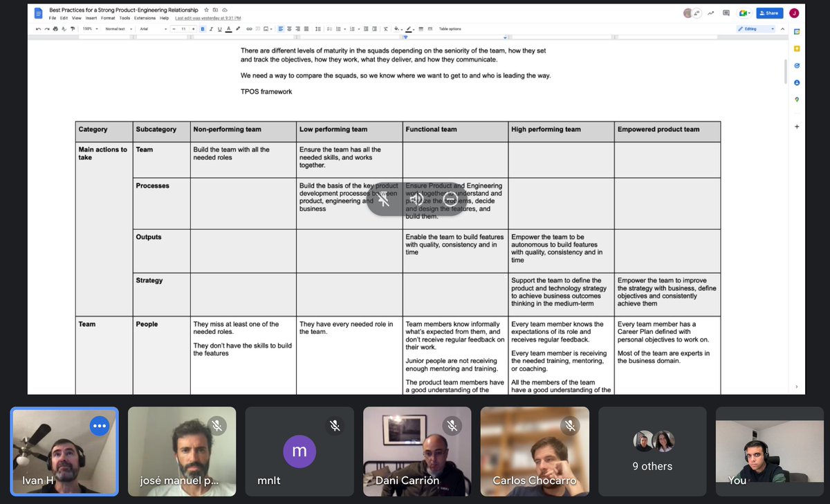Image resolution: width=830 pixels, height=504 pixels.
Task: Open the zoom level 150% dropdown
Action: (90, 29)
